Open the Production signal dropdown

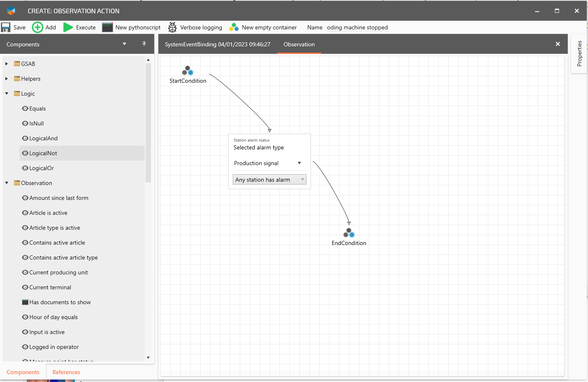click(x=299, y=163)
